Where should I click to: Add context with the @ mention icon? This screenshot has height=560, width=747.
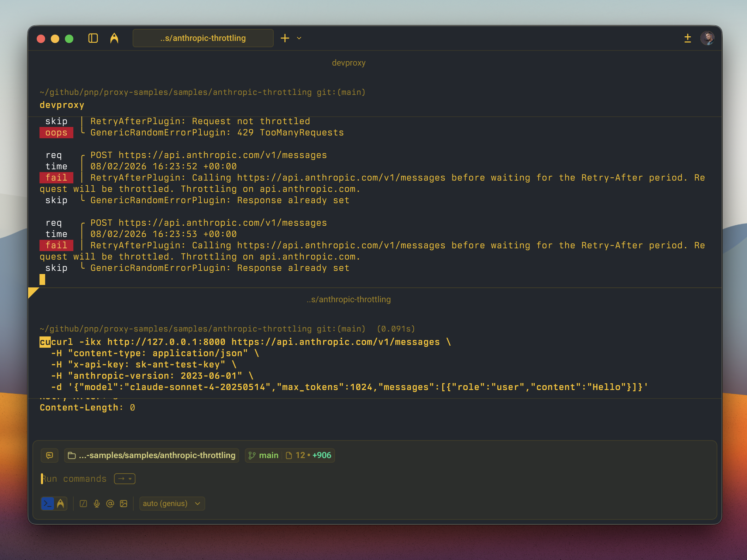coord(110,504)
